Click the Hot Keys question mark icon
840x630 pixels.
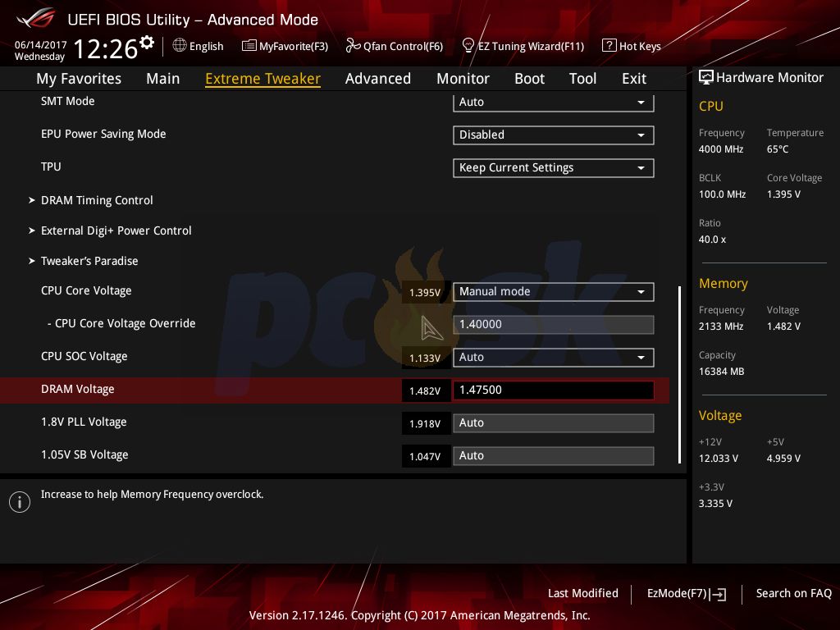(x=609, y=46)
